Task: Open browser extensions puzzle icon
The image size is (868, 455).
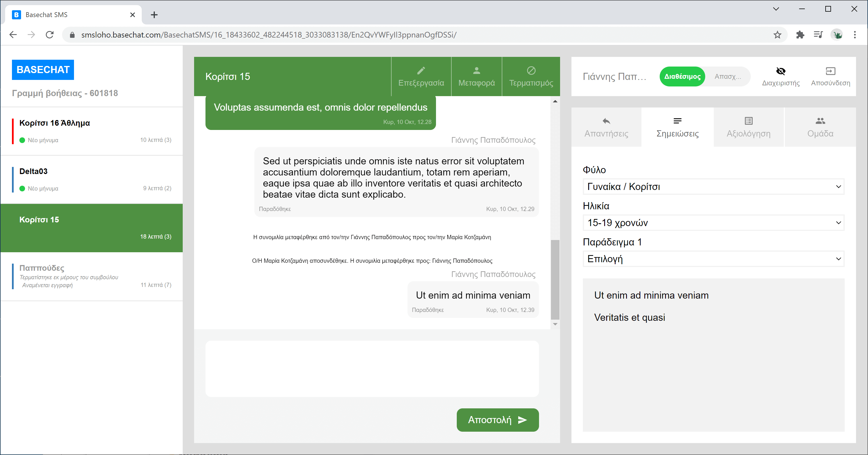Action: pyautogui.click(x=800, y=35)
